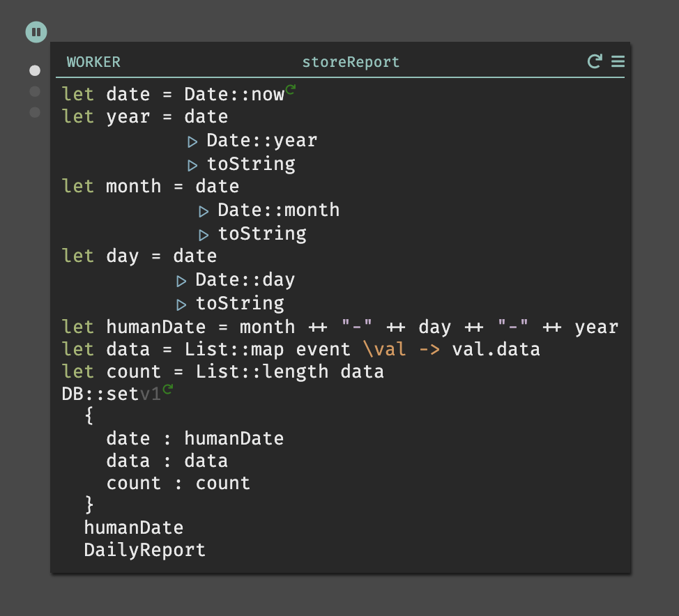
Task: Select the third trace dot
Action: coord(35,112)
